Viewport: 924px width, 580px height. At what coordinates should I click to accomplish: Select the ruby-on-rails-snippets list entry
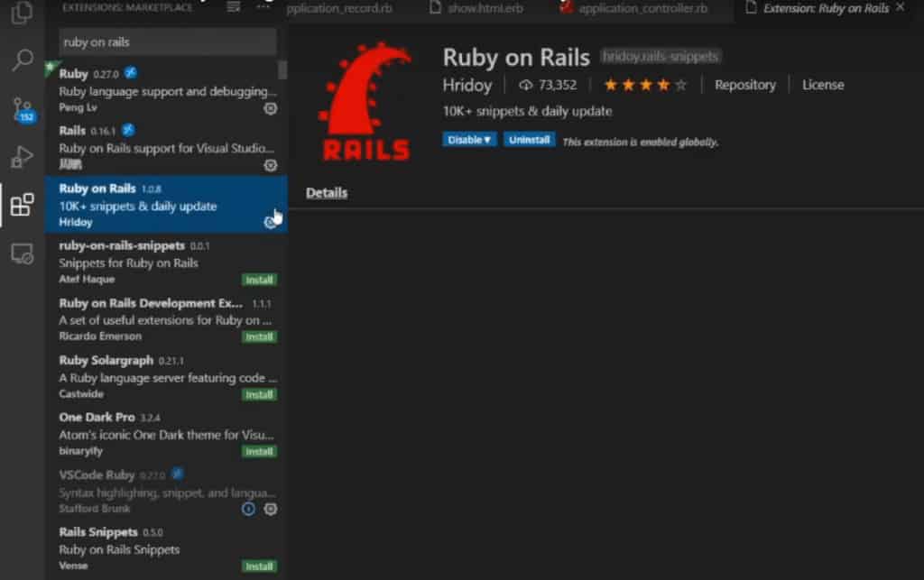coord(166,262)
